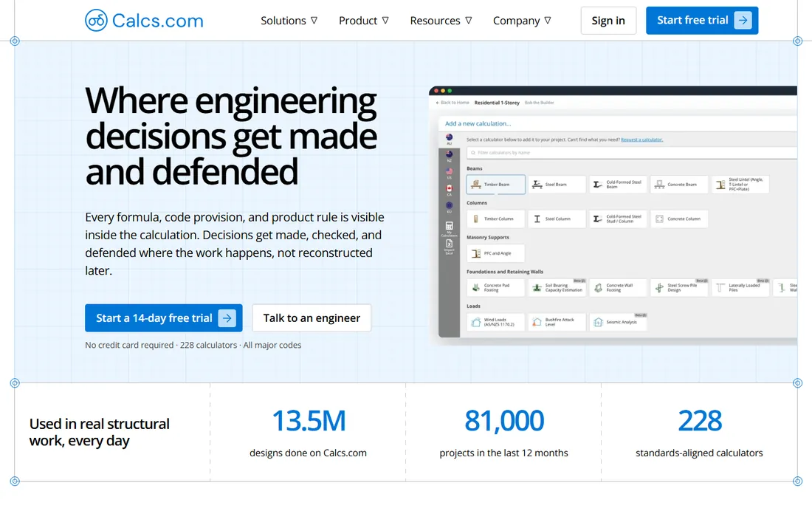Viewport: 812px width, 508px height.
Task: Select the Concrete Wall Footing calculator
Action: (618, 287)
